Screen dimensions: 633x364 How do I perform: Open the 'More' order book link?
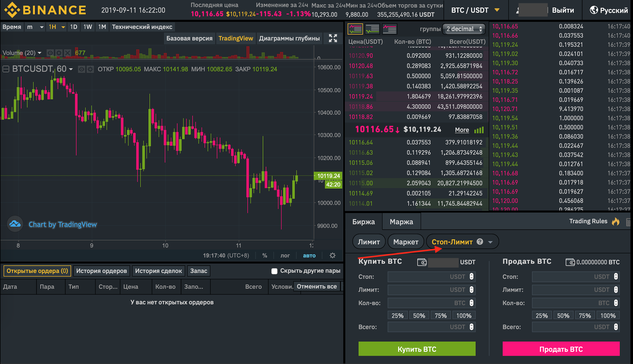coord(462,130)
